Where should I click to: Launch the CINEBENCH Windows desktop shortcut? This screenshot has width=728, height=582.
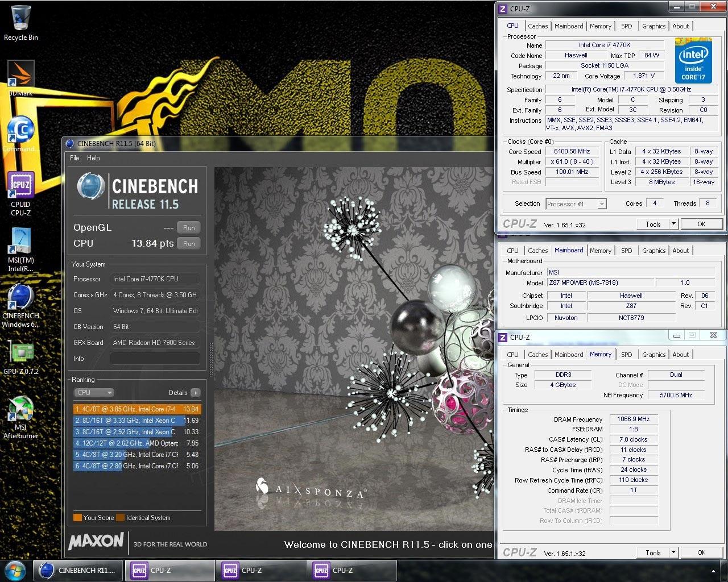[x=20, y=306]
